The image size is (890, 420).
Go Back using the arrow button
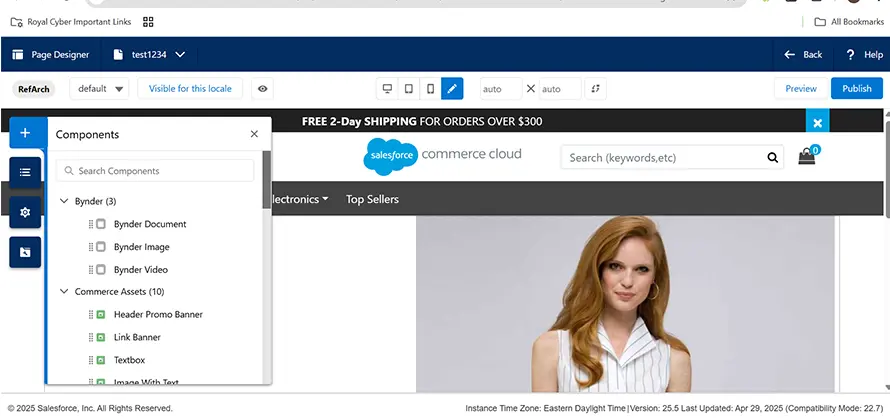click(803, 54)
